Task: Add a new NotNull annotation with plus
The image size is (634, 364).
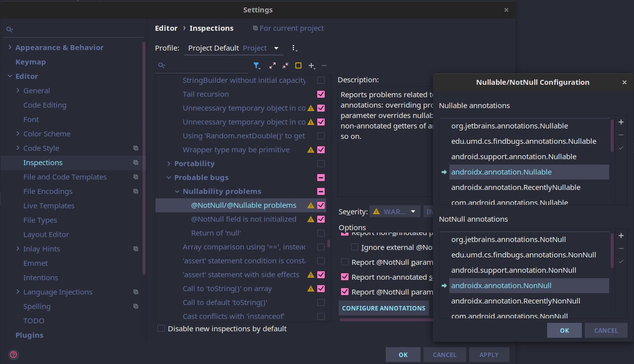Action: click(621, 236)
